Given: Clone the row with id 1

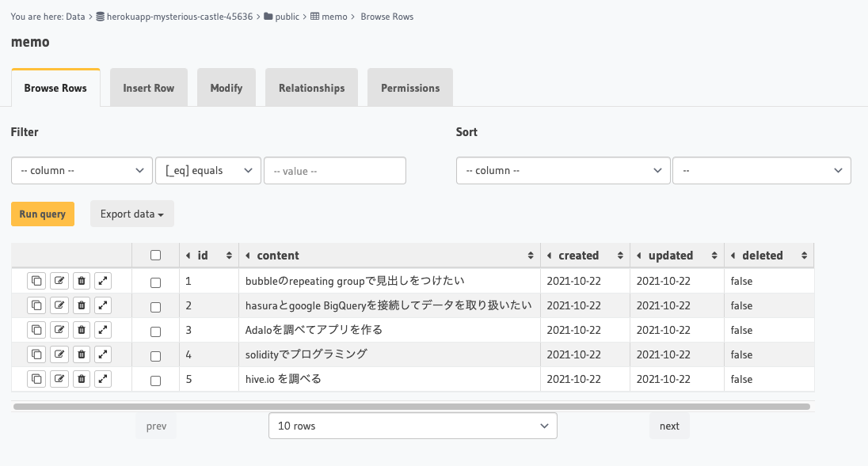Looking at the screenshot, I should pos(36,280).
